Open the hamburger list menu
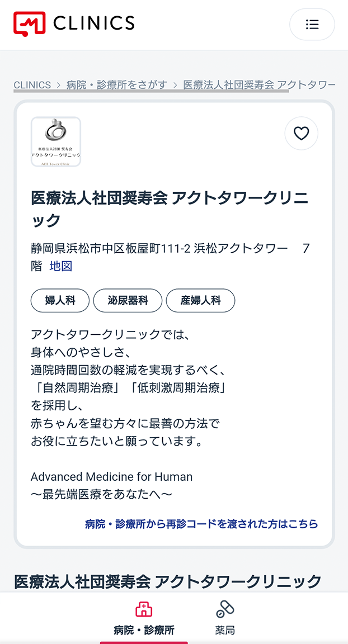The image size is (348, 644). pos(312,24)
